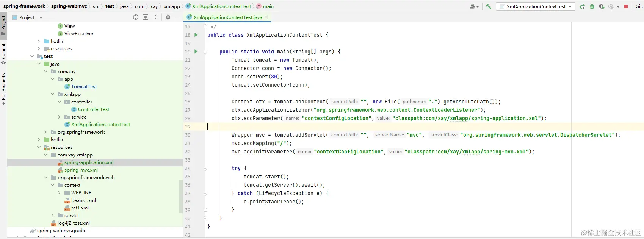The width and height of the screenshot is (644, 239).
Task: Click XmlApplicationContextTest class in the breadcrumb
Action: (218, 6)
